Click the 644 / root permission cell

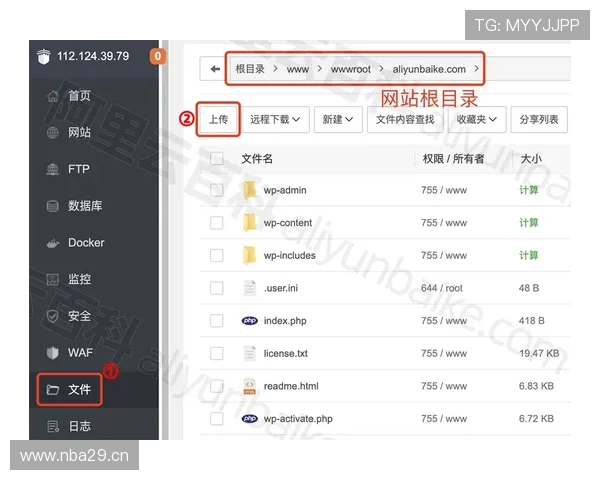pos(442,288)
